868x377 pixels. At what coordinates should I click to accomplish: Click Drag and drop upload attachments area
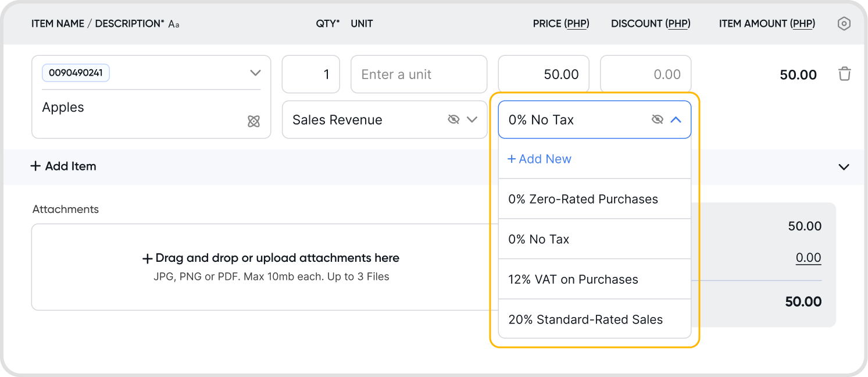coord(271,266)
